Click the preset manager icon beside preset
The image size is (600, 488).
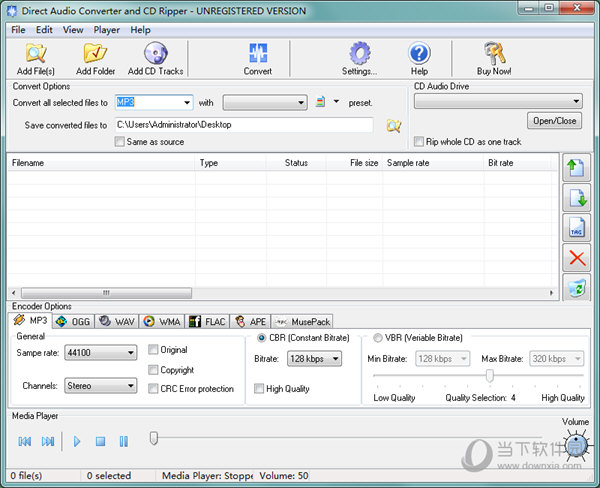tap(320, 102)
